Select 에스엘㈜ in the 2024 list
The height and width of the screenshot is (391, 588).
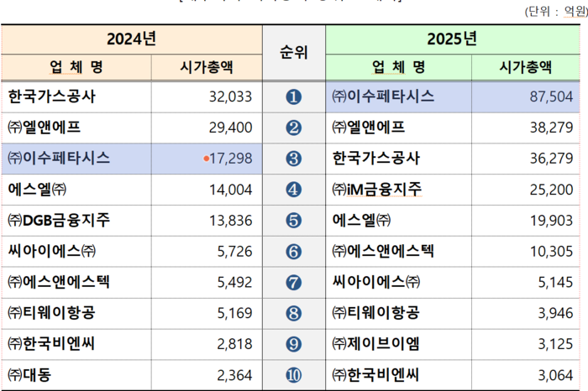click(x=37, y=189)
